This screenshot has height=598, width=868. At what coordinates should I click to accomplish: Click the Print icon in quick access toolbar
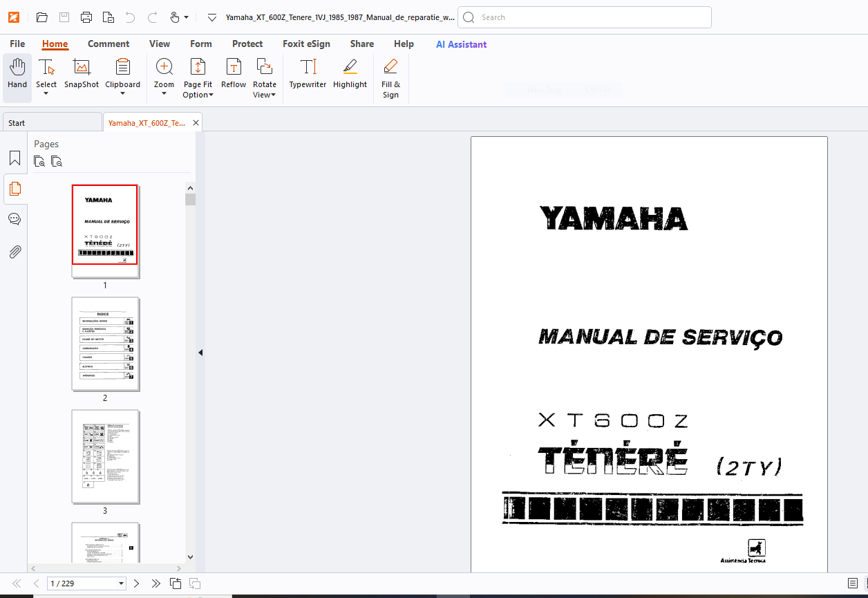[86, 17]
